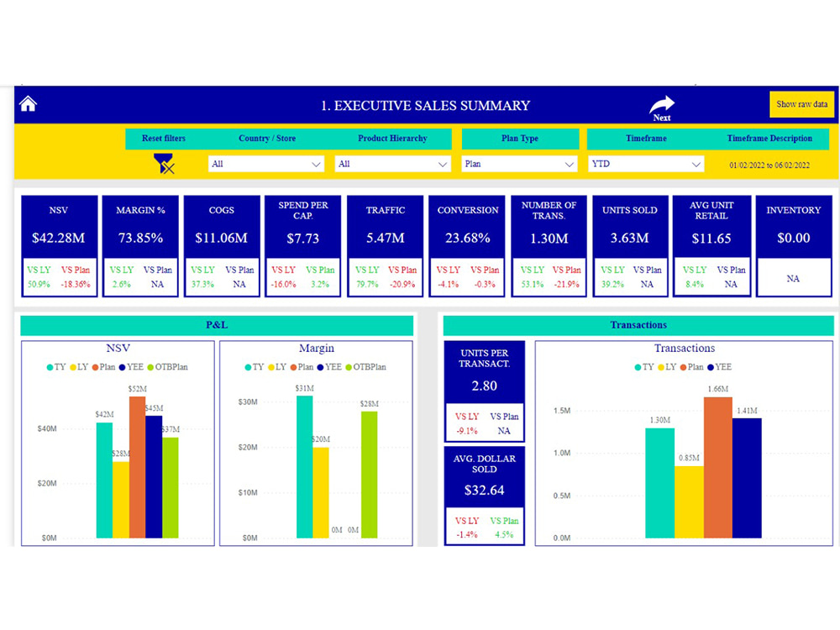Image resolution: width=840 pixels, height=630 pixels.
Task: Click the timeframe description date range
Action: click(x=769, y=165)
